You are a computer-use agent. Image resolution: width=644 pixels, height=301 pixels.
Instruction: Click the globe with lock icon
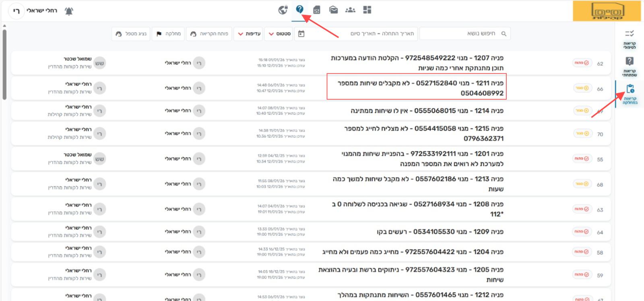[283, 10]
